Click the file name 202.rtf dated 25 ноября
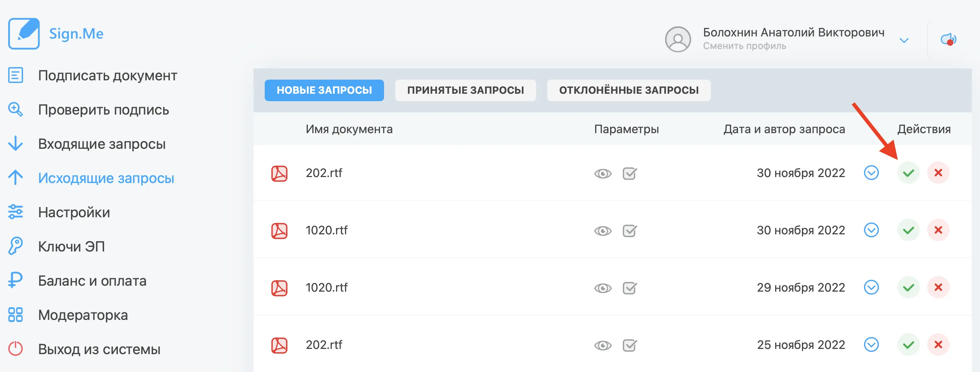Image resolution: width=980 pixels, height=372 pixels. [x=324, y=344]
